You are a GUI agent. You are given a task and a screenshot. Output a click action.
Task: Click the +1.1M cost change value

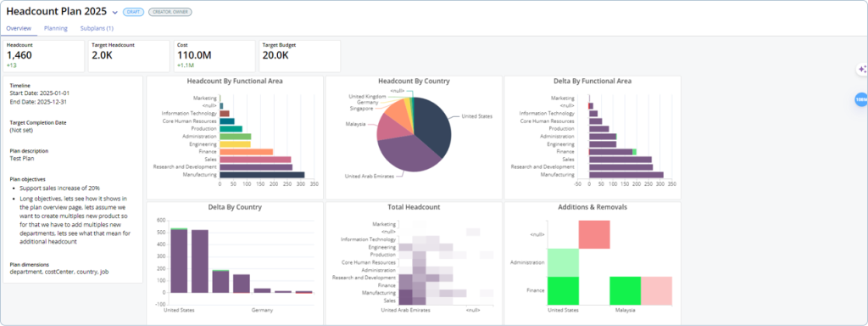tap(185, 65)
